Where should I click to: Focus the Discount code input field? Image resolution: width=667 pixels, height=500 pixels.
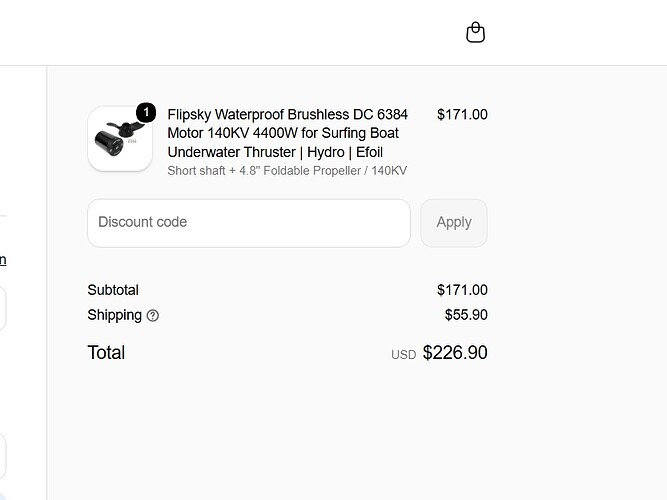coord(249,223)
